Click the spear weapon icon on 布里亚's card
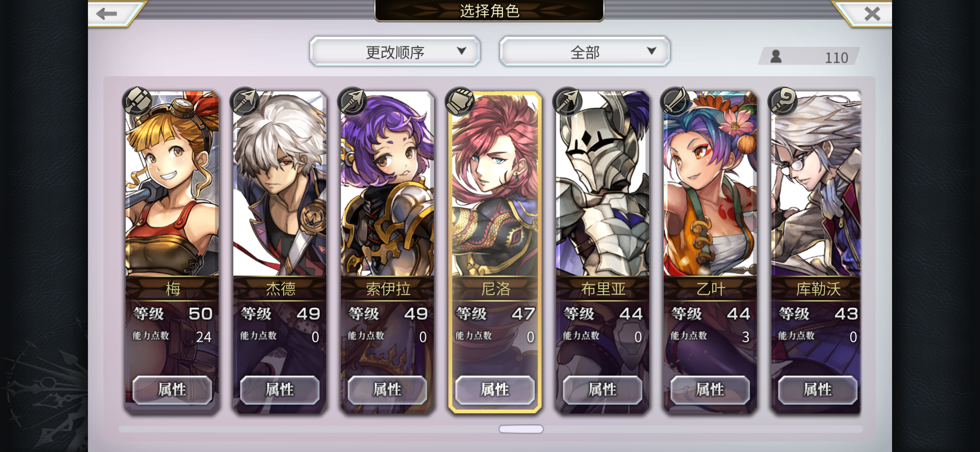This screenshot has height=452, width=980. pyautogui.click(x=567, y=101)
